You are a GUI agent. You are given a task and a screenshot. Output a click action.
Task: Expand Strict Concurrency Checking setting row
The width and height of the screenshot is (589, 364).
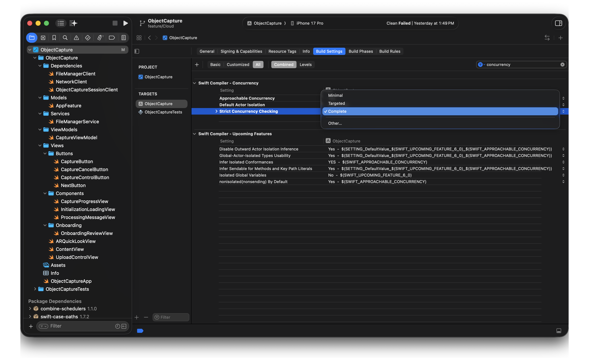coord(216,111)
